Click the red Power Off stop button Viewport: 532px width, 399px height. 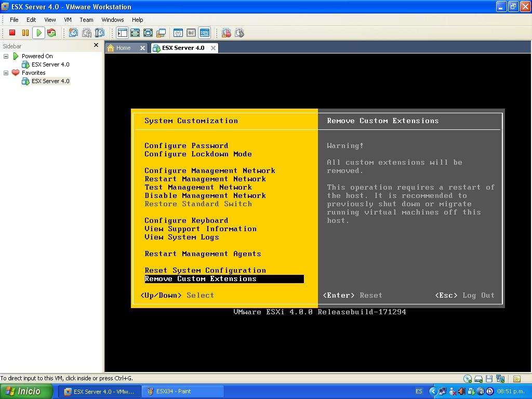click(12, 33)
